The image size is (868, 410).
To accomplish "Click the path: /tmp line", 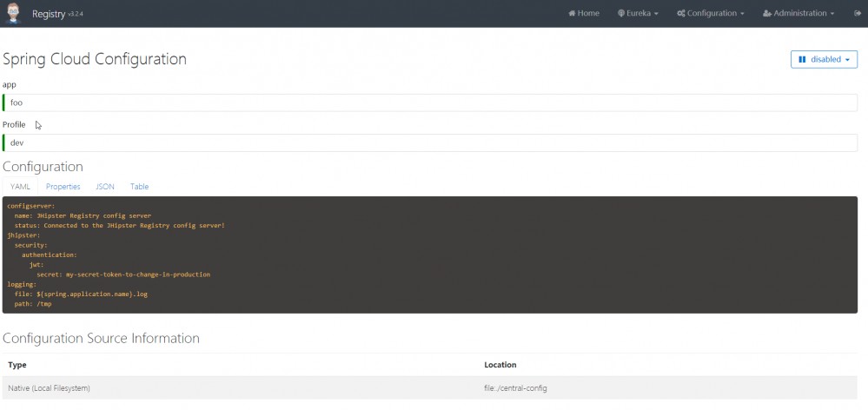I will [x=33, y=304].
